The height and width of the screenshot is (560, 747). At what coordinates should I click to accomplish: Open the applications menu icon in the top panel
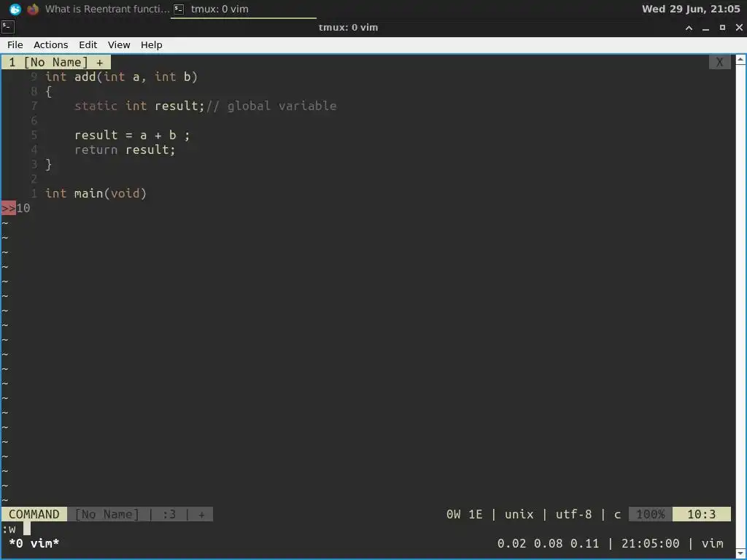click(15, 9)
